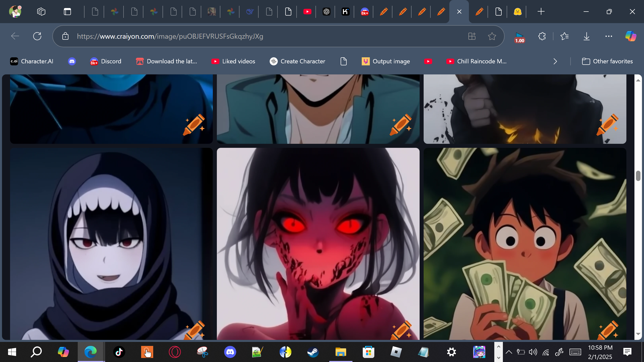Viewport: 644px width, 362px height.
Task: Open Discord from the taskbar
Action: [x=230, y=352]
